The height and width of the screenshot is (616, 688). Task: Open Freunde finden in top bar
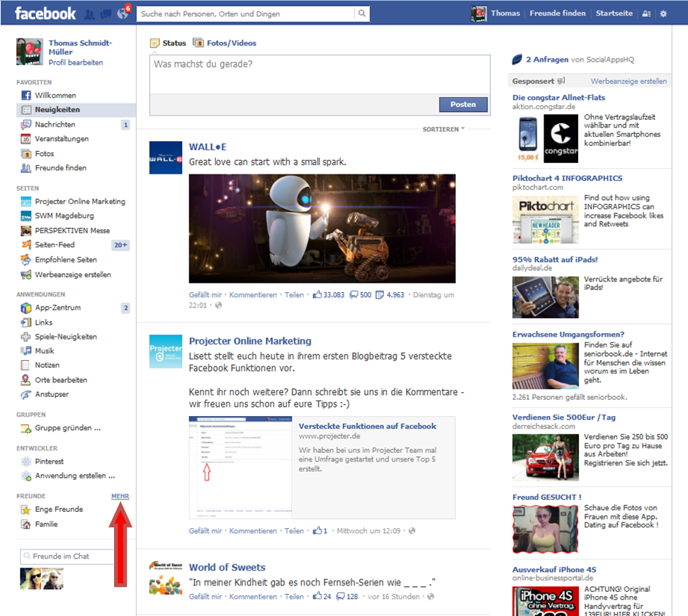(x=557, y=13)
